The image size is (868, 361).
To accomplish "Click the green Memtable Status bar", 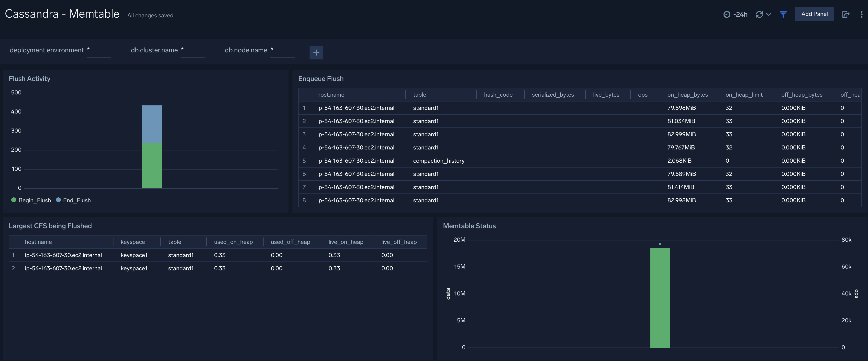I will pyautogui.click(x=660, y=298).
